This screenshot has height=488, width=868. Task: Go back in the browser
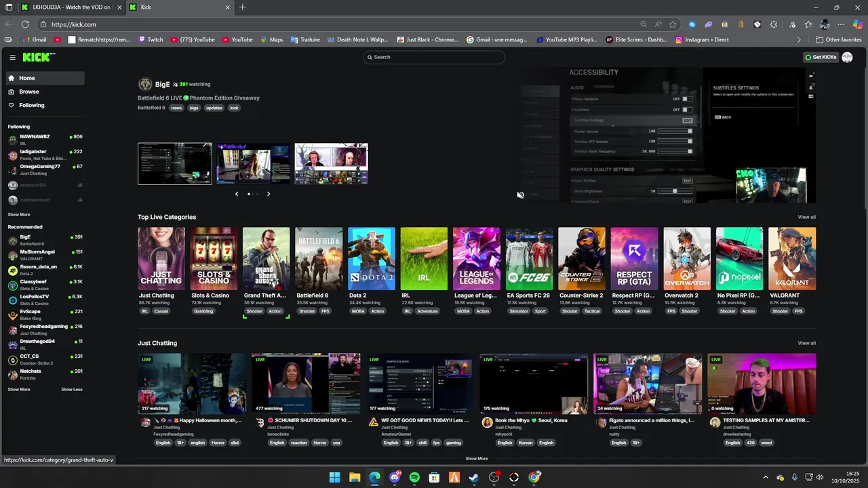tap(9, 24)
